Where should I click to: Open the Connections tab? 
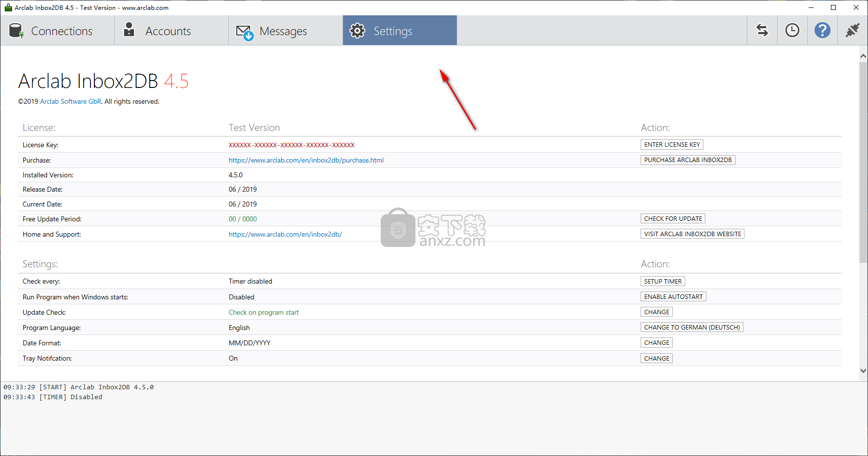click(57, 31)
